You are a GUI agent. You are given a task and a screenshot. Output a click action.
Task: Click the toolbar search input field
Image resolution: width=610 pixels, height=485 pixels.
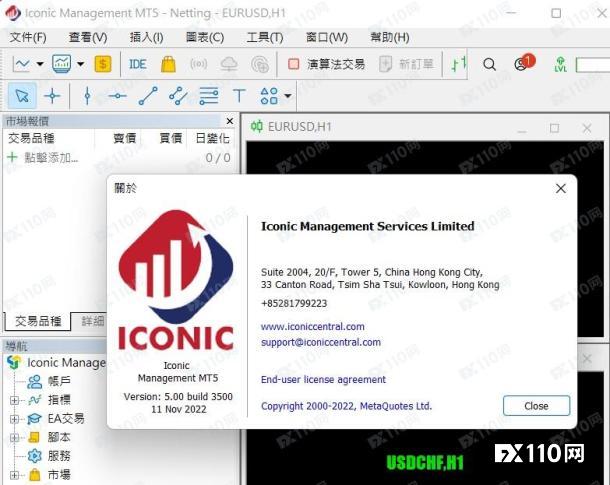pyautogui.click(x=592, y=65)
